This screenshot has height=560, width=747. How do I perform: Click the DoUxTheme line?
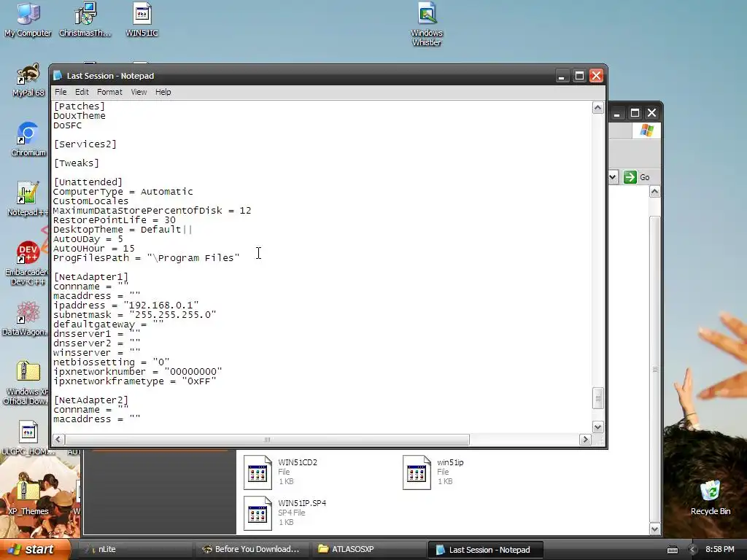point(80,116)
